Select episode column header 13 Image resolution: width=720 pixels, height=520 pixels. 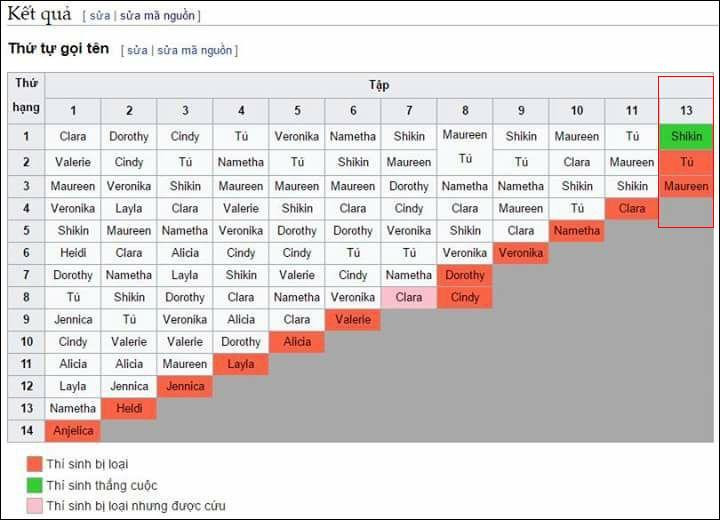coord(686,110)
